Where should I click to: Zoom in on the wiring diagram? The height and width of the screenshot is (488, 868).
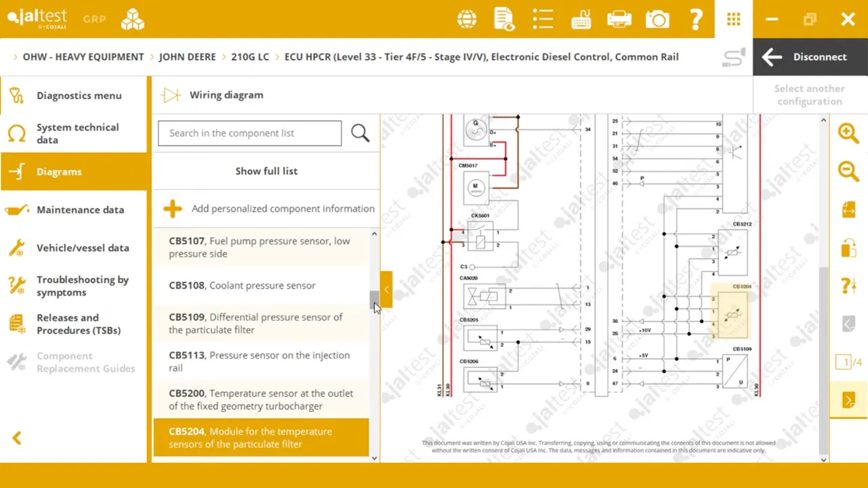click(848, 133)
